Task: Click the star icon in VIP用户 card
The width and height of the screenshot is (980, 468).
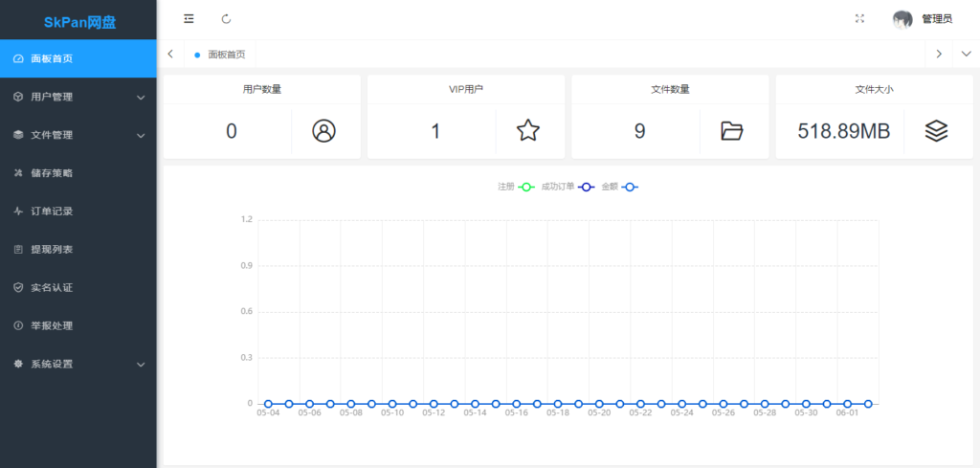Action: [x=528, y=131]
